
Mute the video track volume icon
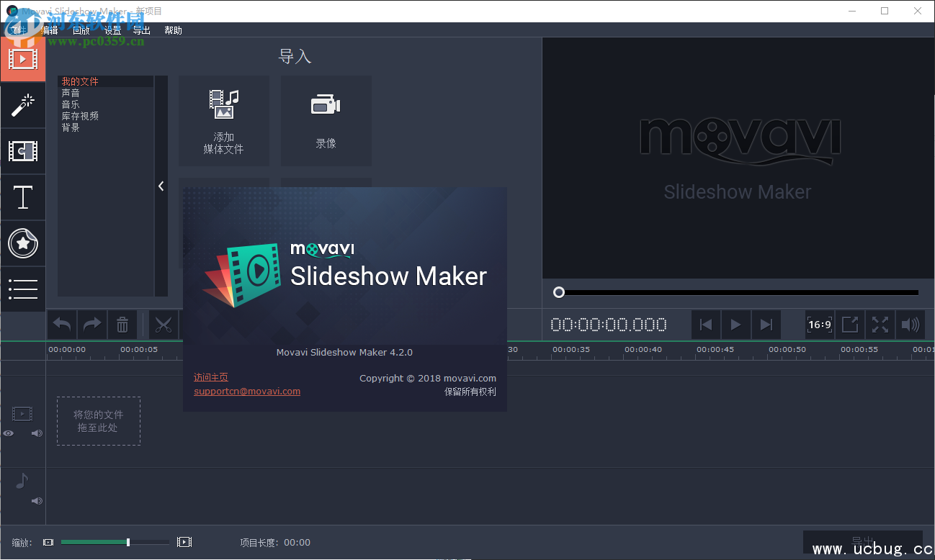coord(36,433)
